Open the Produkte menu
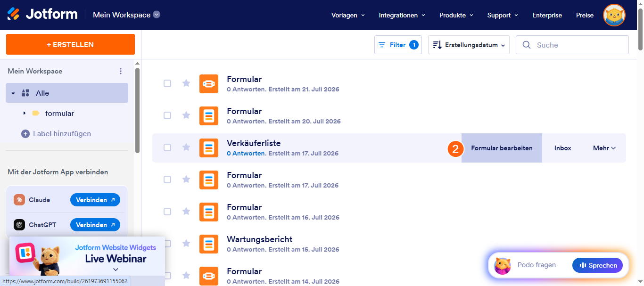Screen dimensions: 644x286 (456, 15)
